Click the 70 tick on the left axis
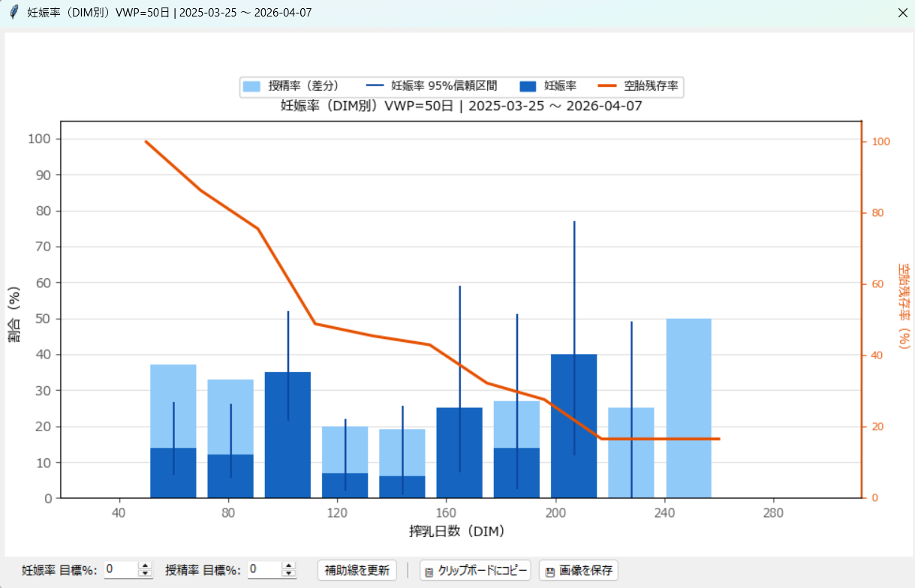This screenshot has height=588, width=915. pos(44,247)
